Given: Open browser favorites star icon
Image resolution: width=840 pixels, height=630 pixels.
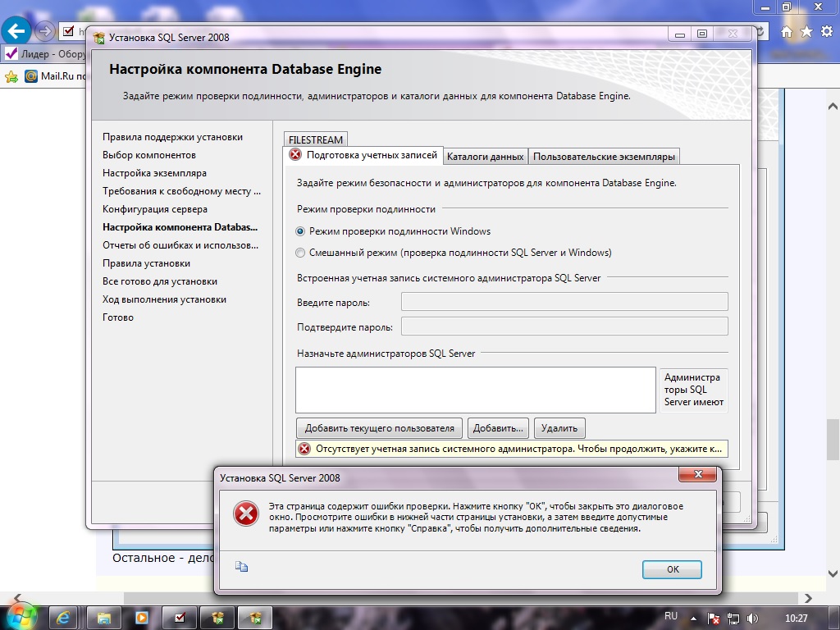Looking at the screenshot, I should pos(806,32).
